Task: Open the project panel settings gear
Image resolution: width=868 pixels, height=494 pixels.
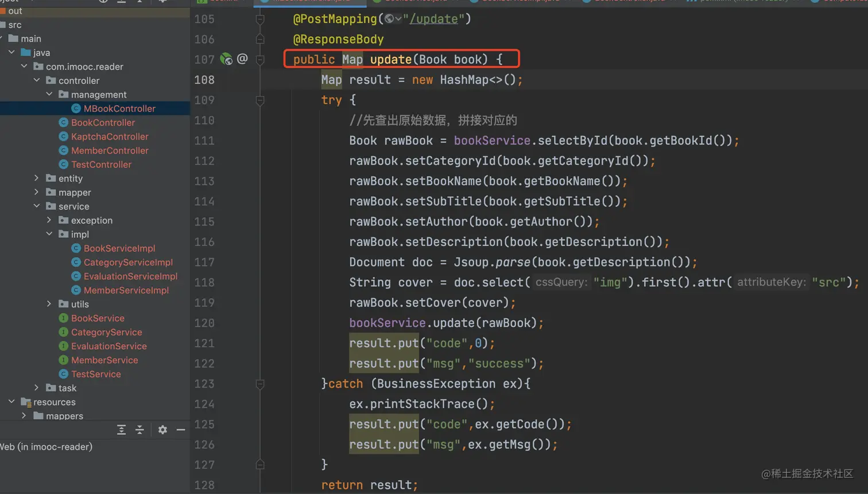Action: coord(162,430)
